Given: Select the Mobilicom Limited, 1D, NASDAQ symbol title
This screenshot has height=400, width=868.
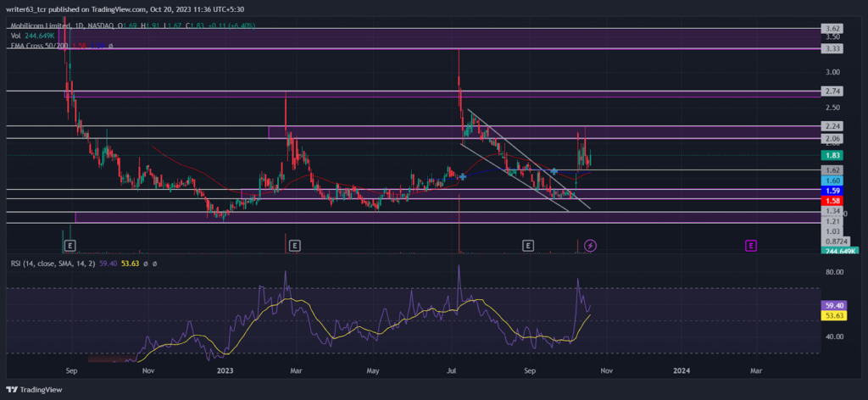Looking at the screenshot, I should click(x=63, y=25).
